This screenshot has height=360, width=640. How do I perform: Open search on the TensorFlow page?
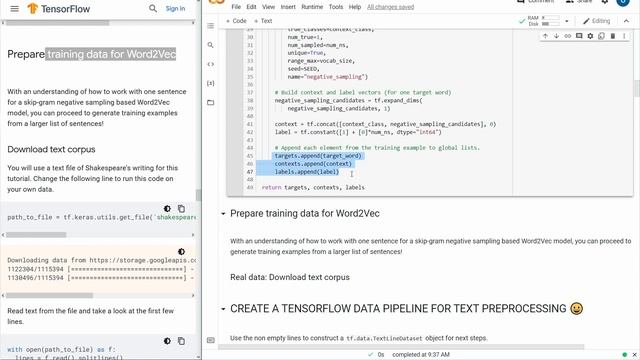pos(153,9)
